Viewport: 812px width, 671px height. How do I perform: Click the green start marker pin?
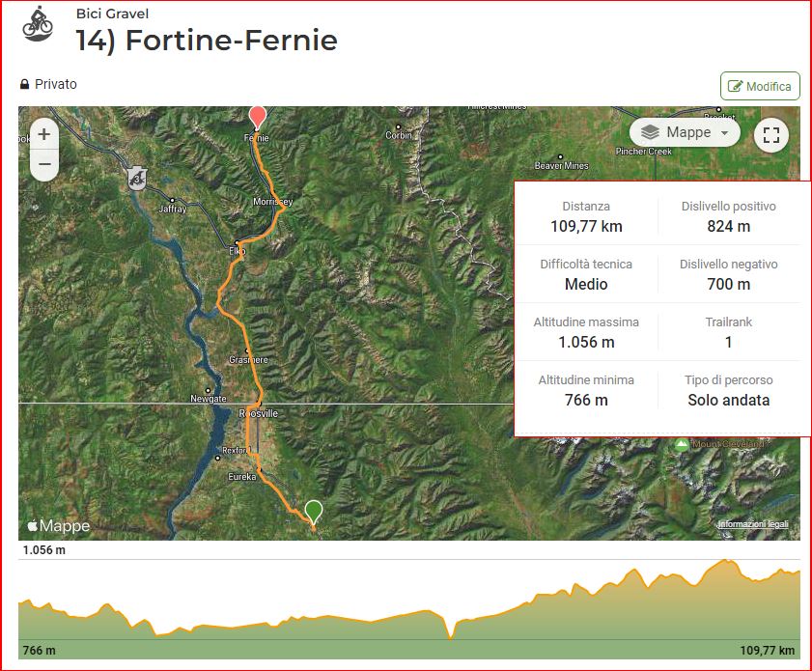click(x=313, y=511)
